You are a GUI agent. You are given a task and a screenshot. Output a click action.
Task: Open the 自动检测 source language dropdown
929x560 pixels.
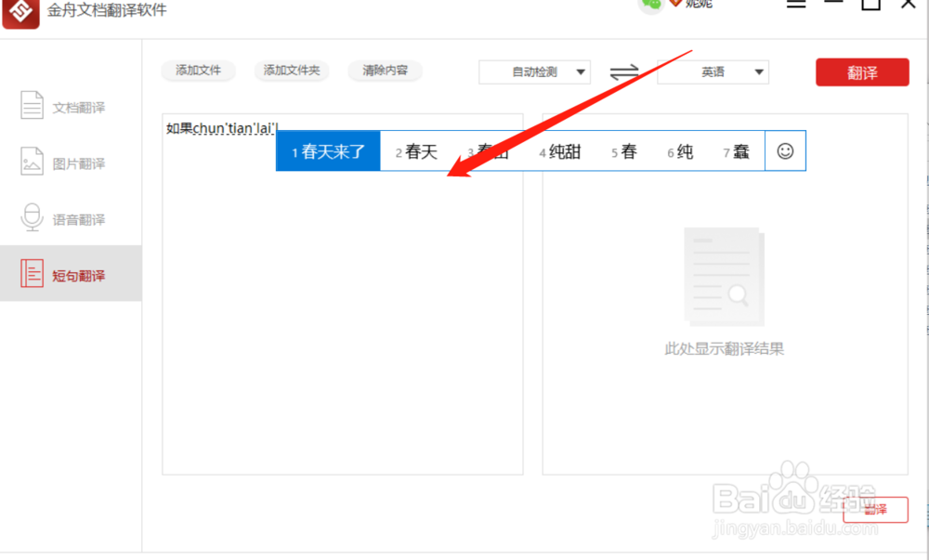coord(534,72)
